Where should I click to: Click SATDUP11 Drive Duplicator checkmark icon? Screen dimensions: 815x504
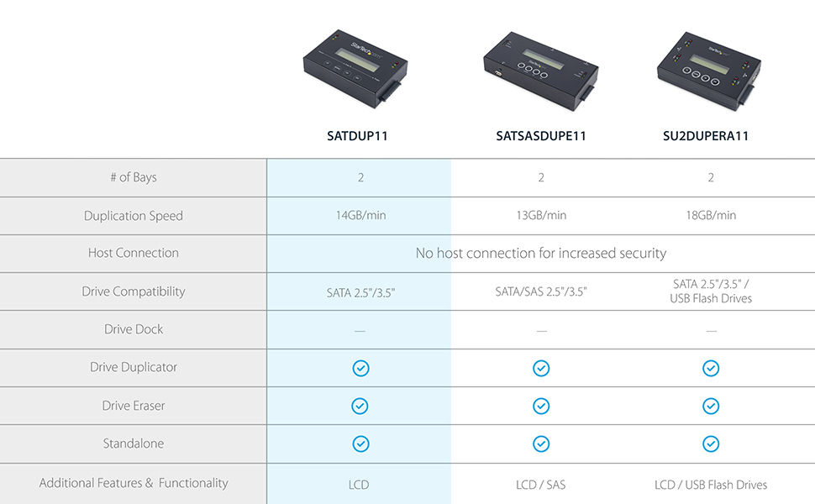[x=360, y=368]
